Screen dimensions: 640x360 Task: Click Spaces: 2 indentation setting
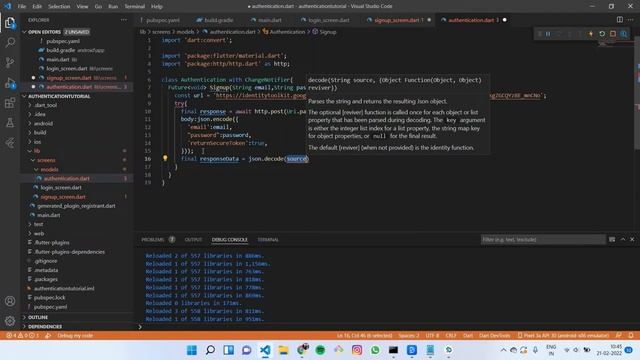409,336
